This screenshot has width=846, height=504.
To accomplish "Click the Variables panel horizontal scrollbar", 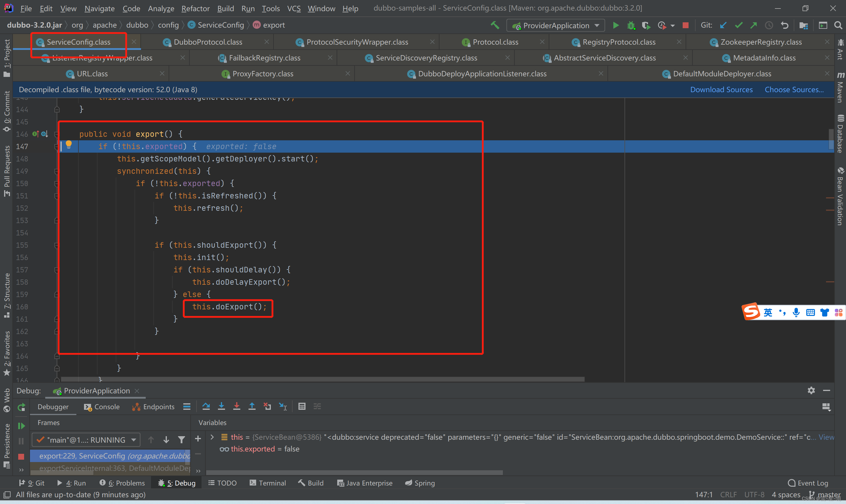I will point(354,472).
